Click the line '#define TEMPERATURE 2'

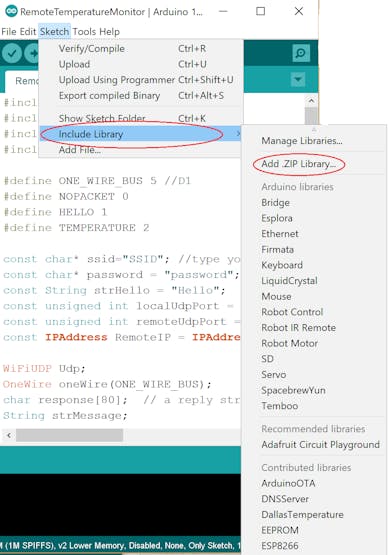click(x=76, y=228)
